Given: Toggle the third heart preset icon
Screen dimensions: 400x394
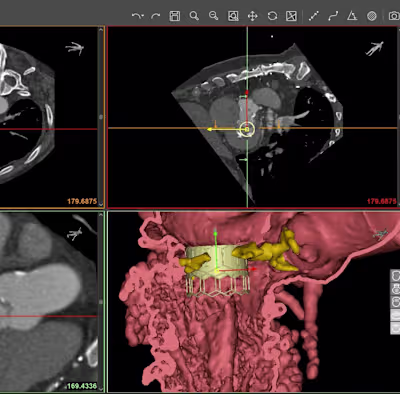Looking at the screenshot, I should pyautogui.click(x=396, y=302).
